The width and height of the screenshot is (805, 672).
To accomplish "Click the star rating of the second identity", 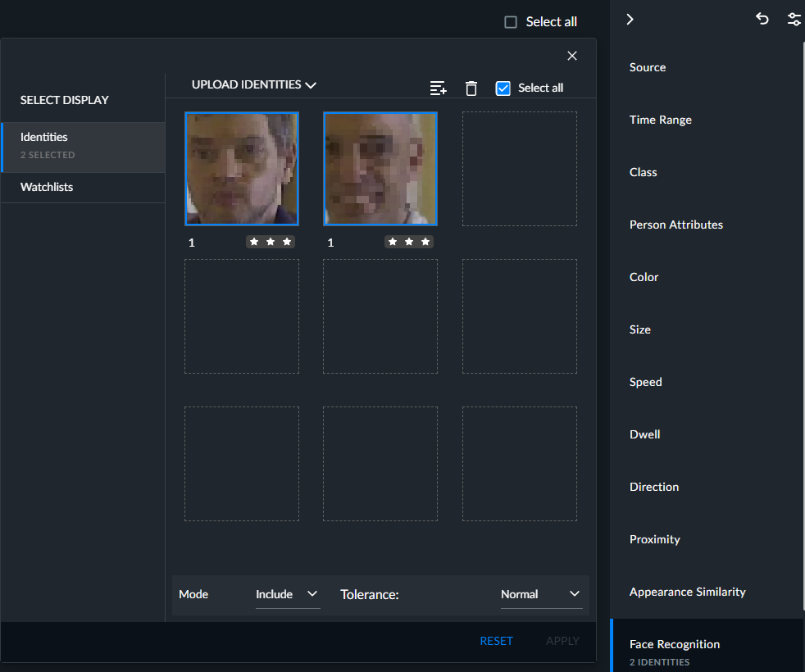I will (x=409, y=242).
